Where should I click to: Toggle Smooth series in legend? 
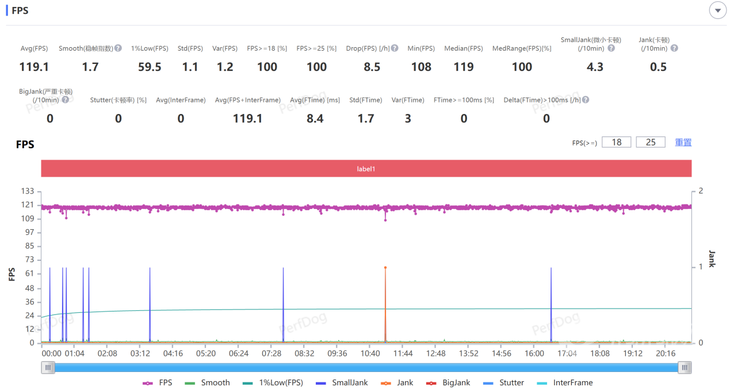[x=207, y=383]
